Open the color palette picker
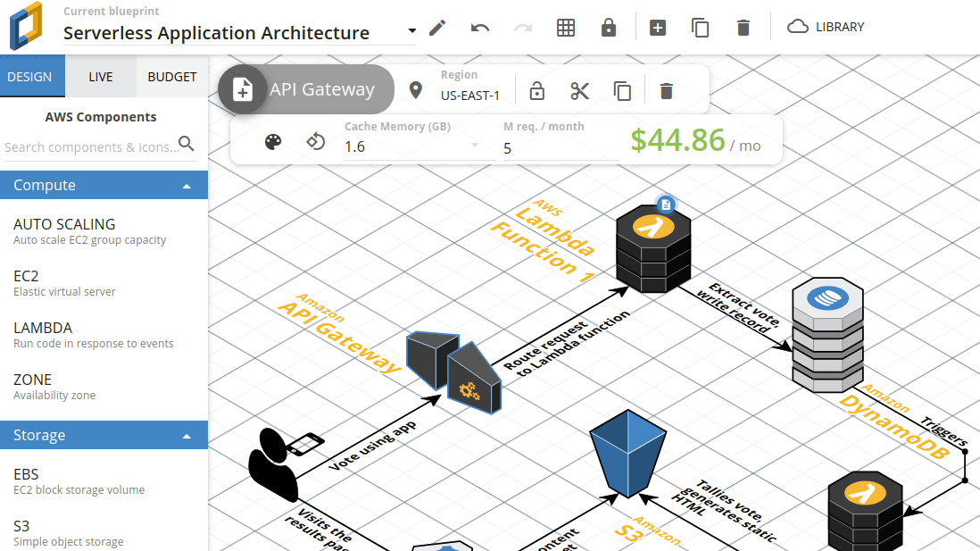 click(x=273, y=142)
